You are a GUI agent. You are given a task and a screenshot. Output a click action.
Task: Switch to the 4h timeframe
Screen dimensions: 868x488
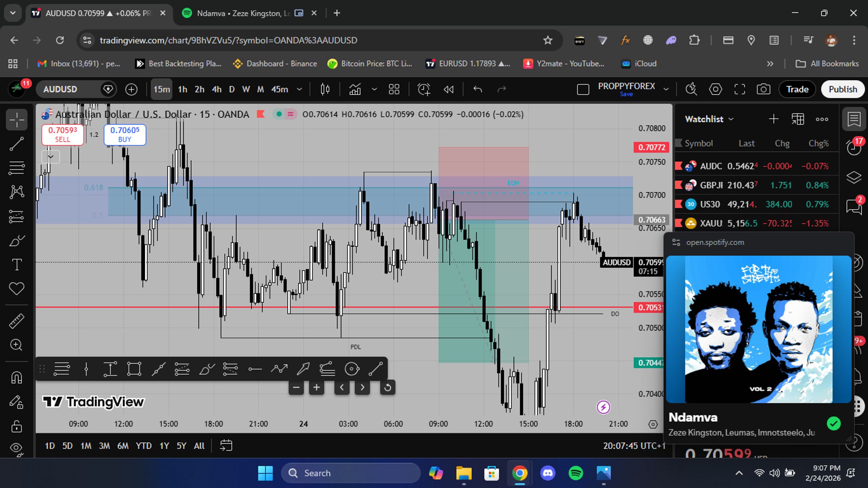tap(216, 89)
